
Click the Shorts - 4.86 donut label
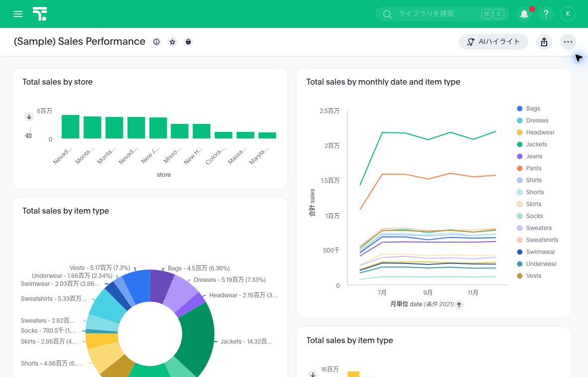pos(51,364)
